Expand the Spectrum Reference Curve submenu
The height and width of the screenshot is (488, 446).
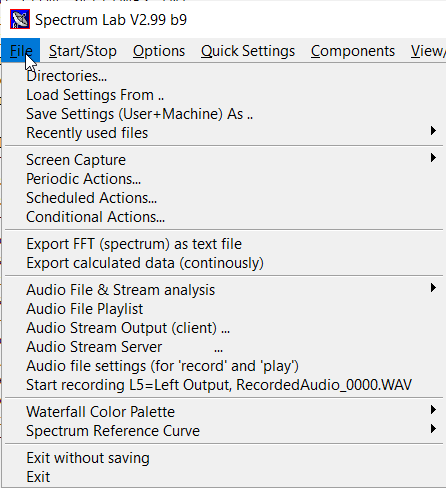[223, 431]
